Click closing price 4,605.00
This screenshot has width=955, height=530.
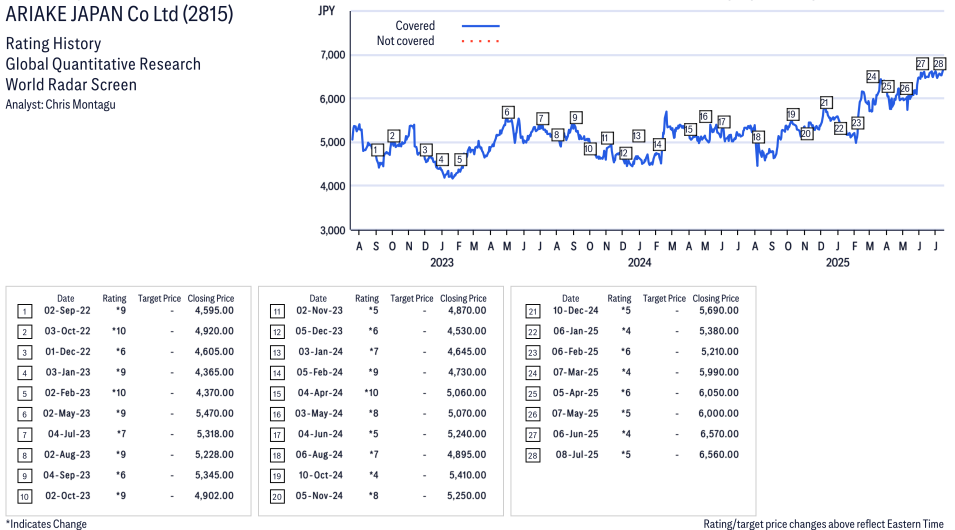tap(214, 352)
